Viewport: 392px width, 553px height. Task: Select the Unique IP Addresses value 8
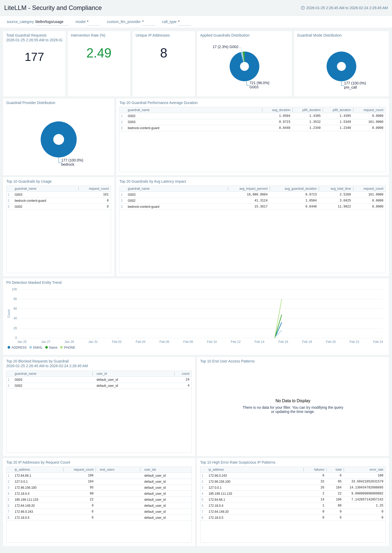click(x=164, y=53)
